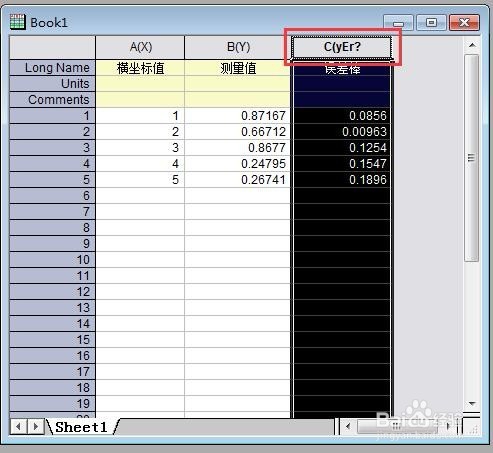Viewport: 493px width, 453px height.
Task: Select error cell 0.1254
Action: pos(342,148)
